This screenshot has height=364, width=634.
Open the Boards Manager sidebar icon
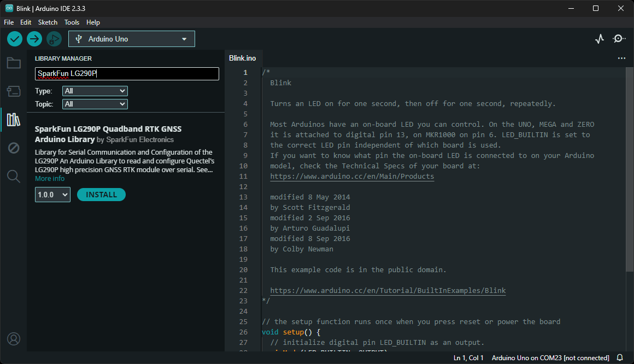coord(14,91)
